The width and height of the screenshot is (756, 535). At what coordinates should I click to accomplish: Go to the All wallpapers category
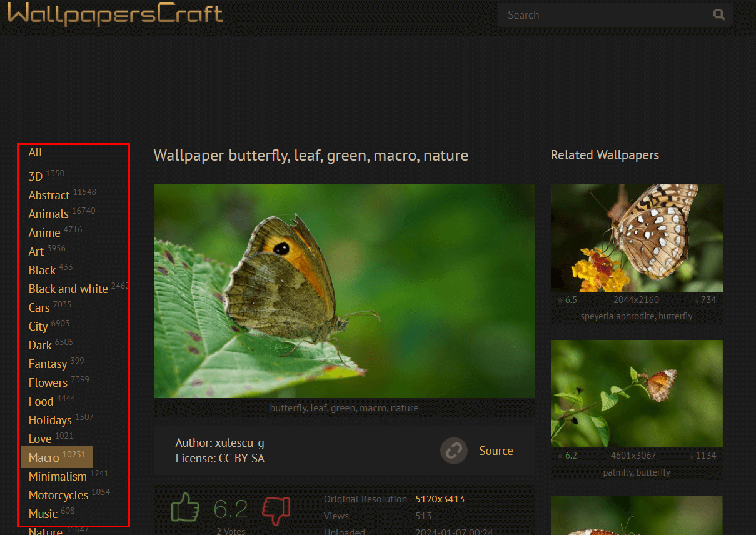[x=36, y=152]
